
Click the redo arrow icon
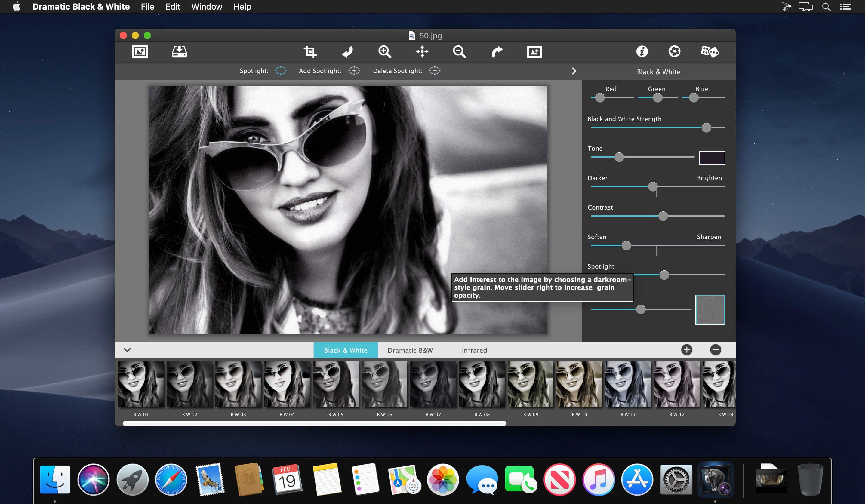(496, 52)
